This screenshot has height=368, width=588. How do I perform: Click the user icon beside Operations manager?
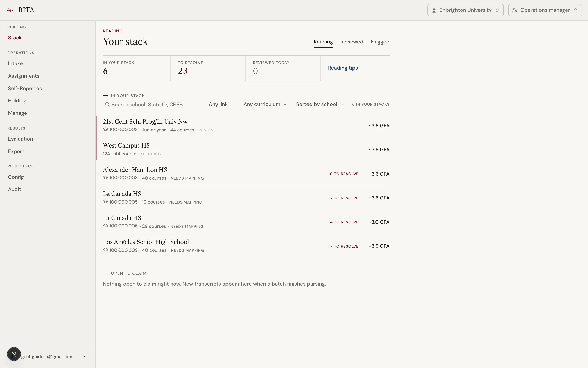click(515, 10)
